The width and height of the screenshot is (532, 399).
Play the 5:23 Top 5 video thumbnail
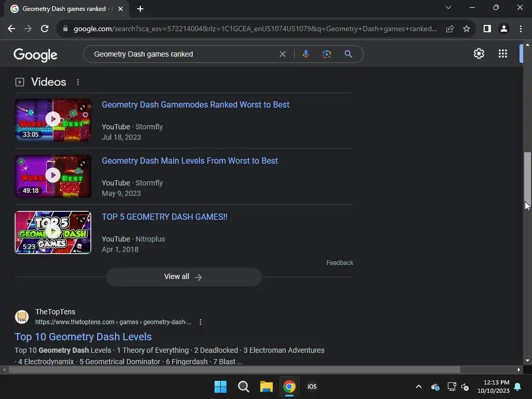pyautogui.click(x=53, y=232)
